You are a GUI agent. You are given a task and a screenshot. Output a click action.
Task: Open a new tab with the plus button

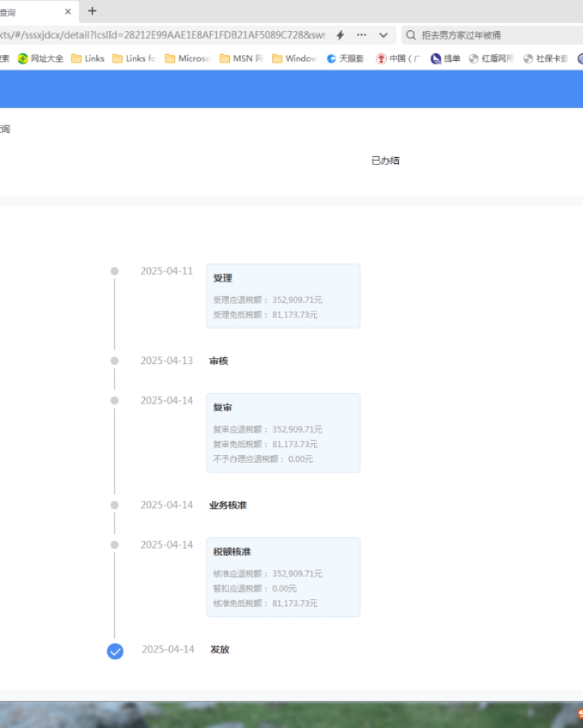[92, 11]
